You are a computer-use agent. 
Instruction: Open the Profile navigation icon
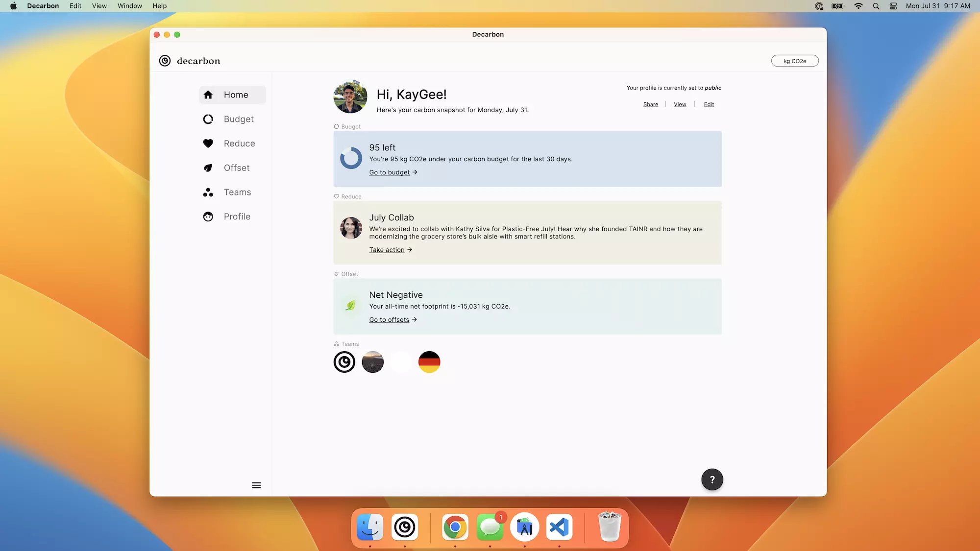(208, 216)
